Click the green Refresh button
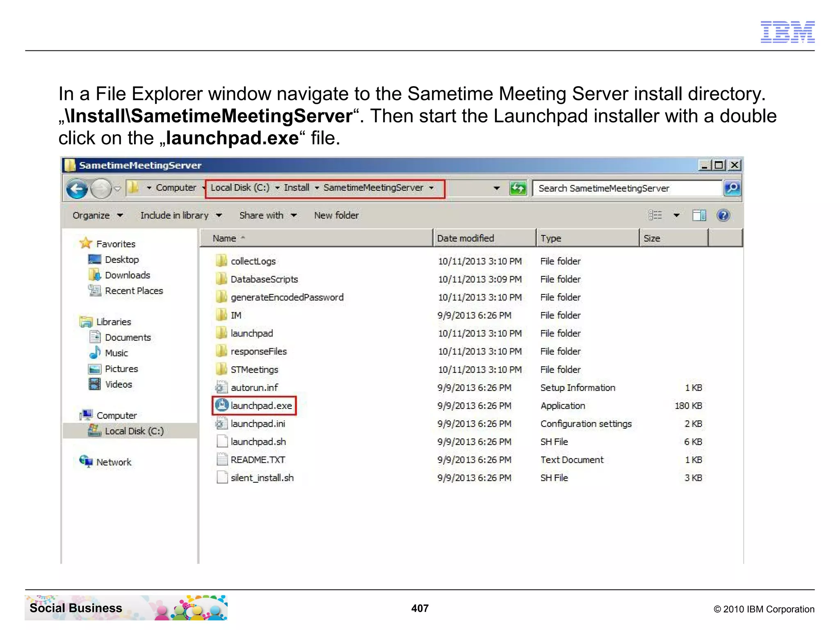The image size is (840, 630). (518, 188)
